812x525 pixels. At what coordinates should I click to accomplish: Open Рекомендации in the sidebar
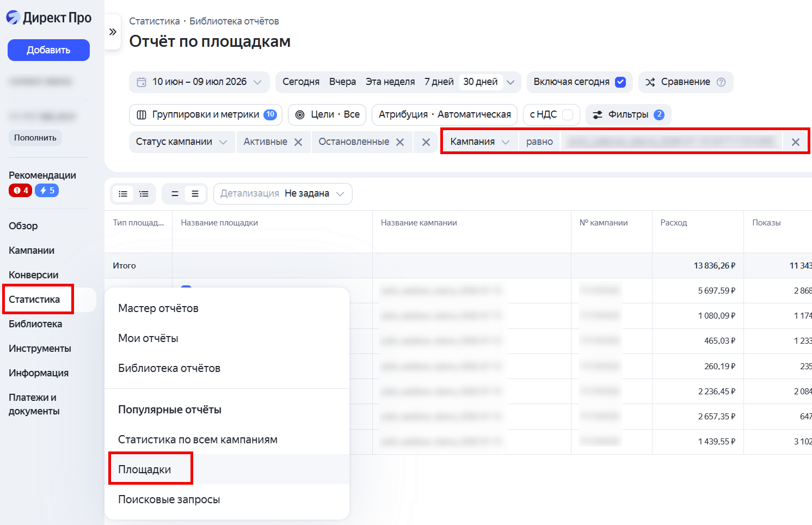[42, 175]
